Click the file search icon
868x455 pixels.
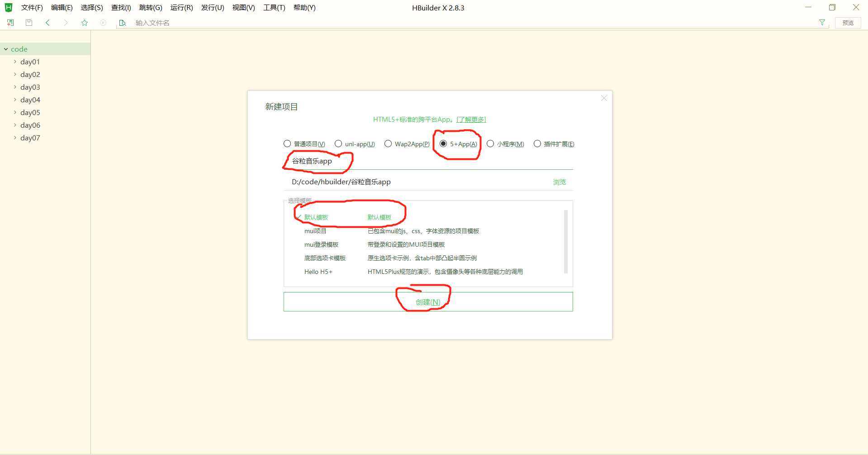click(123, 23)
